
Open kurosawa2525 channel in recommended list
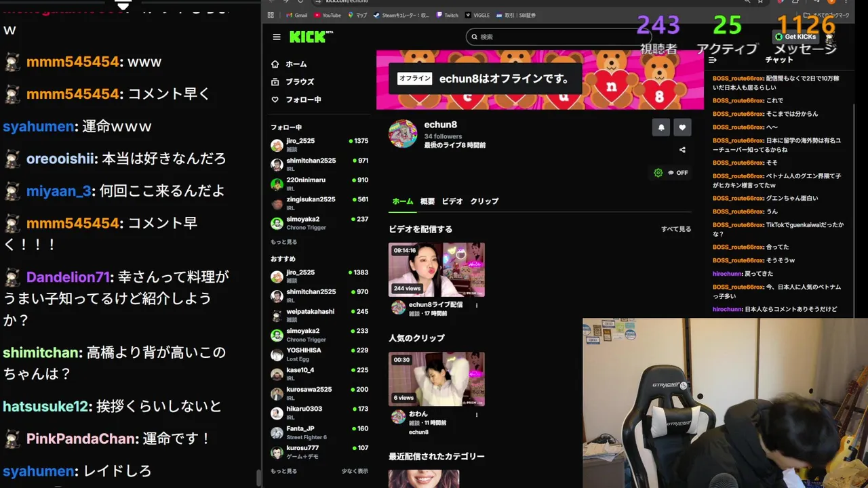click(319, 394)
